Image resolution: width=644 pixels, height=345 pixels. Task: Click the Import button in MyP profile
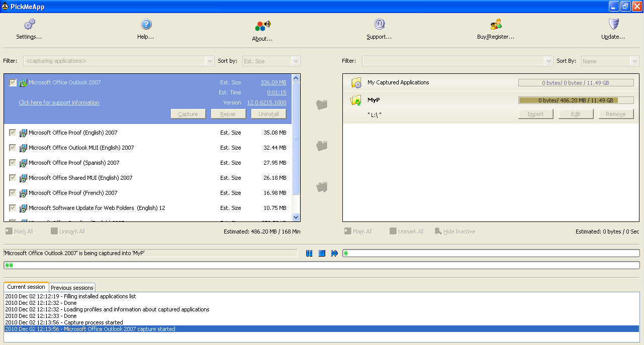(x=535, y=114)
